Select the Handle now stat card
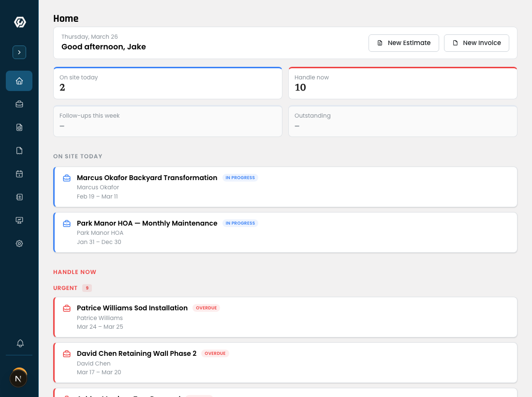The image size is (532, 397). 402,83
